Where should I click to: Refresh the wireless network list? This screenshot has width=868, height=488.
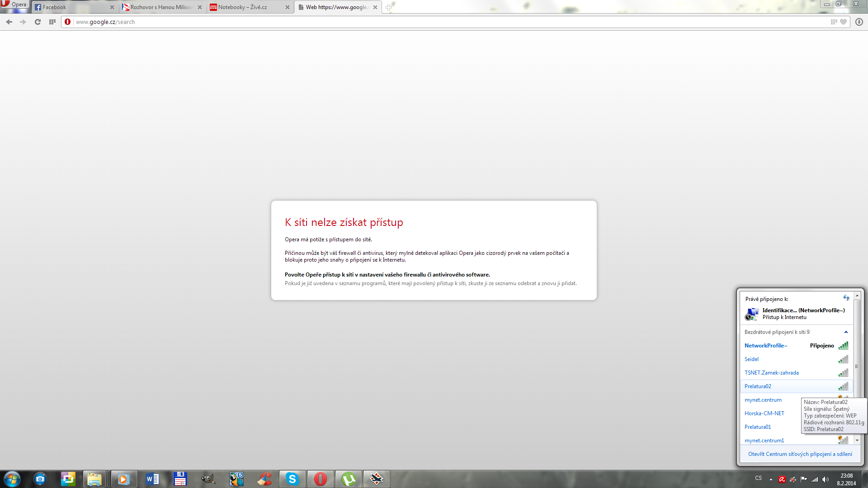click(x=846, y=298)
